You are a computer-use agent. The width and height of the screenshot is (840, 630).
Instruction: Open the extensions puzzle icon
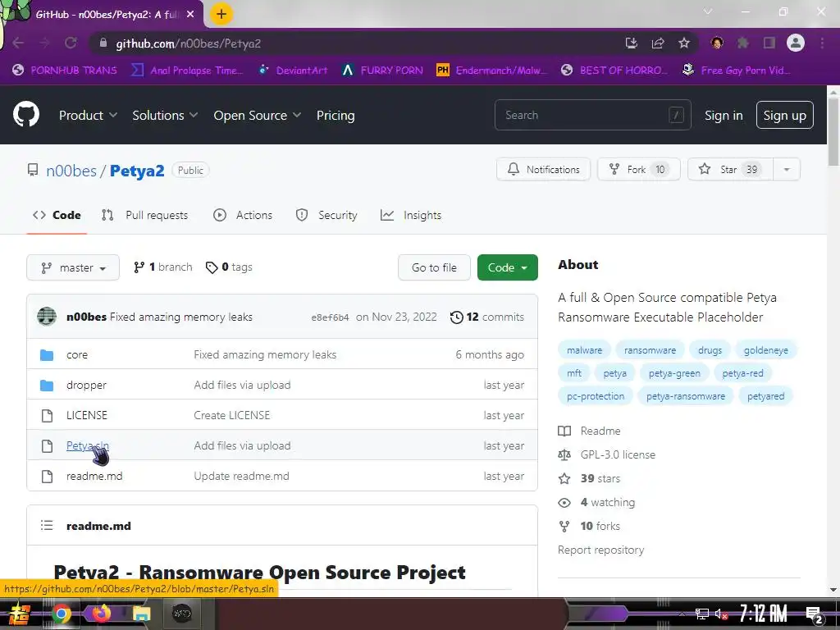[743, 43]
